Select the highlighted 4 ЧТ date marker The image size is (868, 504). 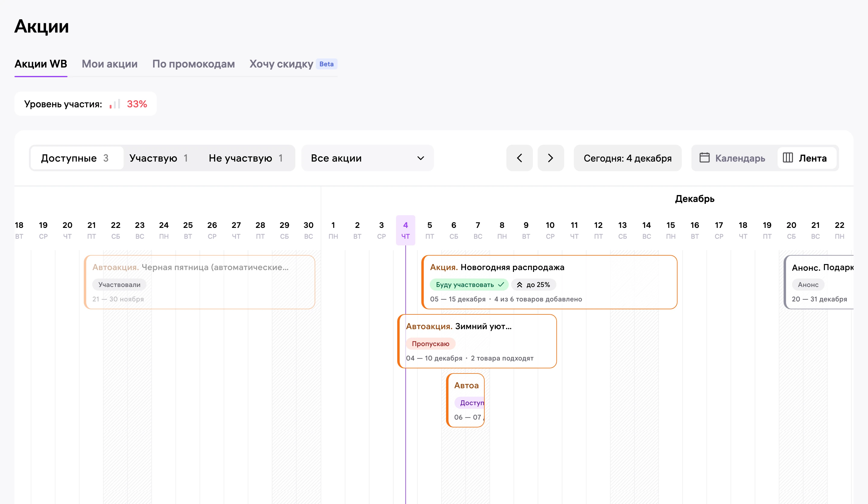405,230
